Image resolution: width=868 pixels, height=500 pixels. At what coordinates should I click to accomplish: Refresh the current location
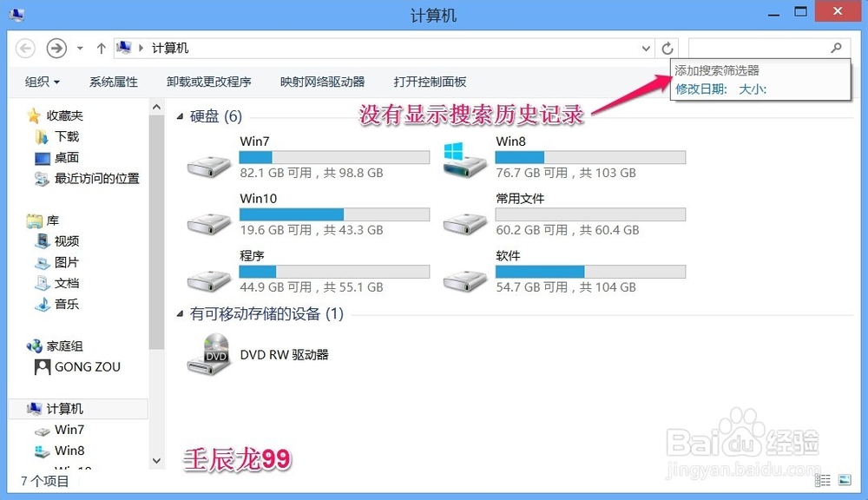[667, 49]
